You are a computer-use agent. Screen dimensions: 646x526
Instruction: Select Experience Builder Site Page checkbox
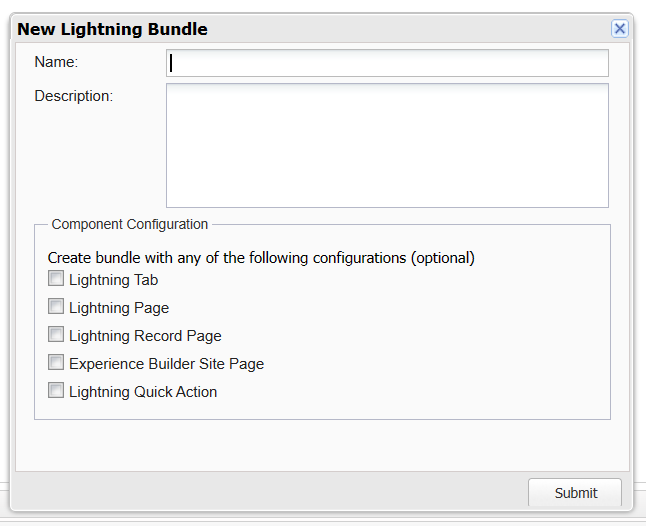(x=56, y=363)
